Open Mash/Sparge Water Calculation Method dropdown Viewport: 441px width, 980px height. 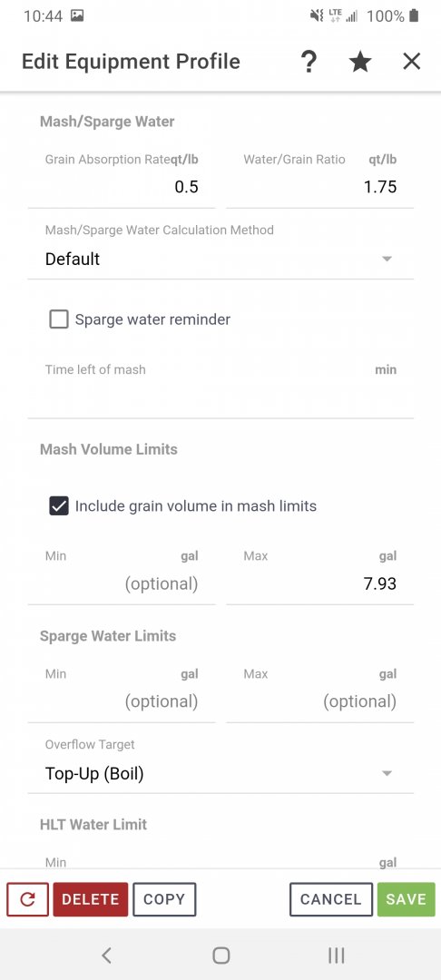point(220,259)
